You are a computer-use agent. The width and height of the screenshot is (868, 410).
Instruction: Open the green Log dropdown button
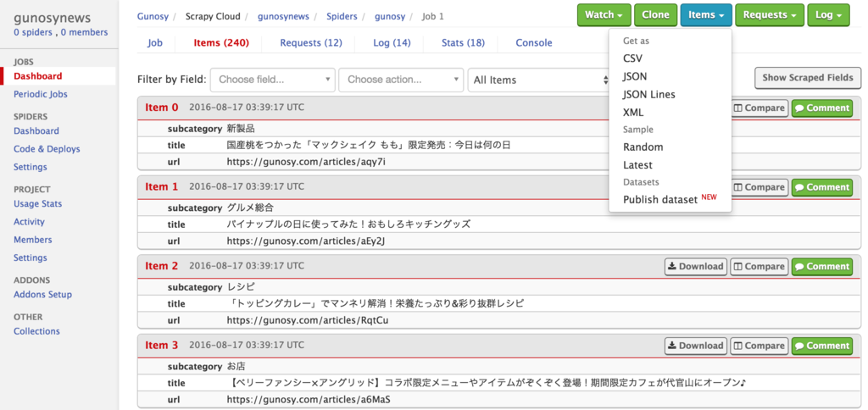pos(828,15)
